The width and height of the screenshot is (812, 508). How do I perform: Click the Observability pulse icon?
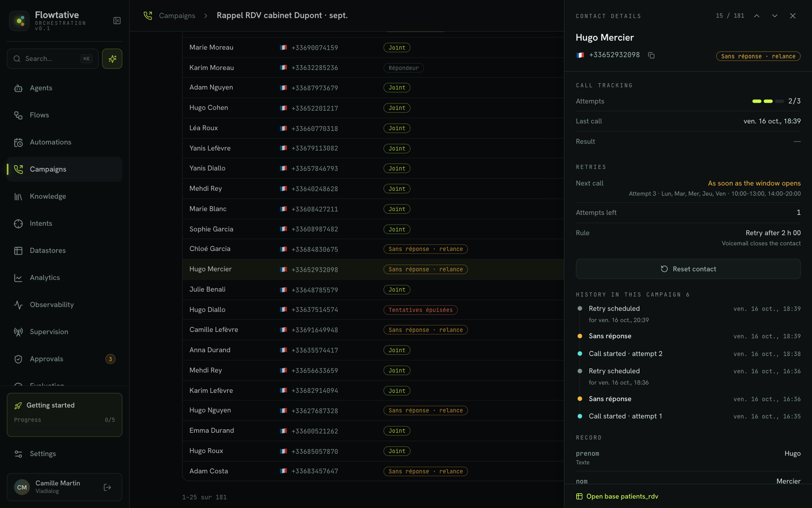18,305
